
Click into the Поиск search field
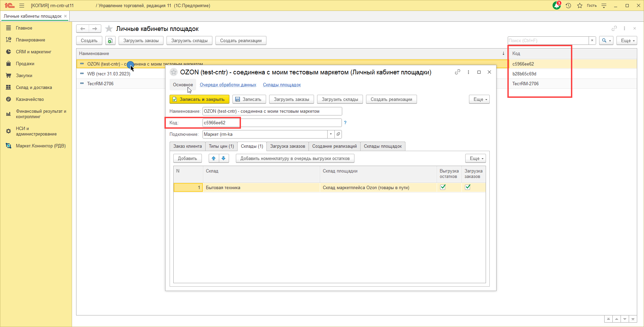pos(548,41)
